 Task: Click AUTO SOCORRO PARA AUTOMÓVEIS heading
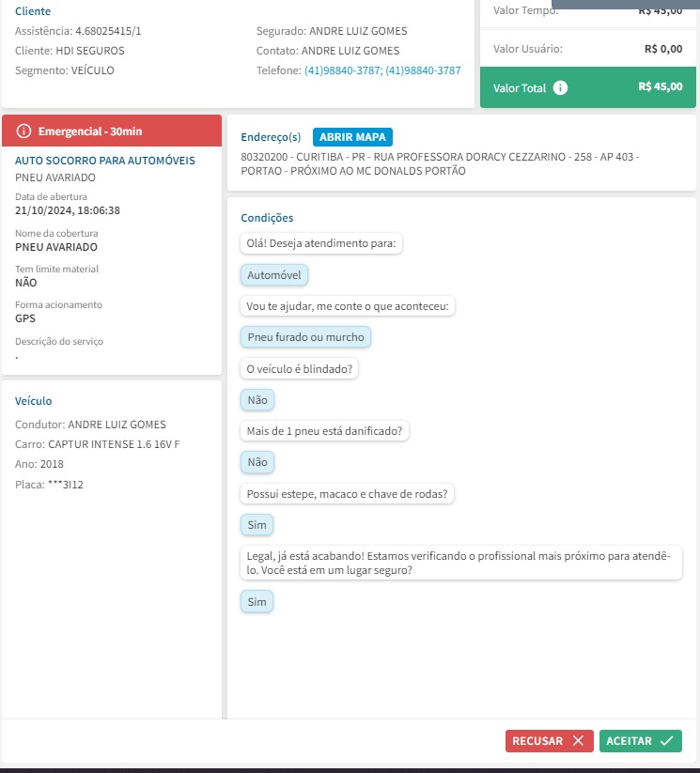pyautogui.click(x=104, y=161)
